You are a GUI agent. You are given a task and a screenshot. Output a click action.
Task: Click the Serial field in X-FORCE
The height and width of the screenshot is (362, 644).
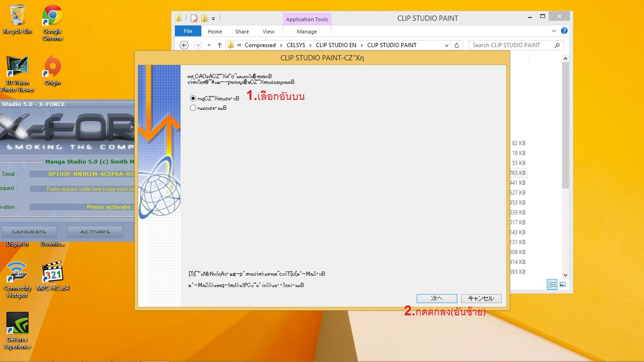(x=82, y=174)
